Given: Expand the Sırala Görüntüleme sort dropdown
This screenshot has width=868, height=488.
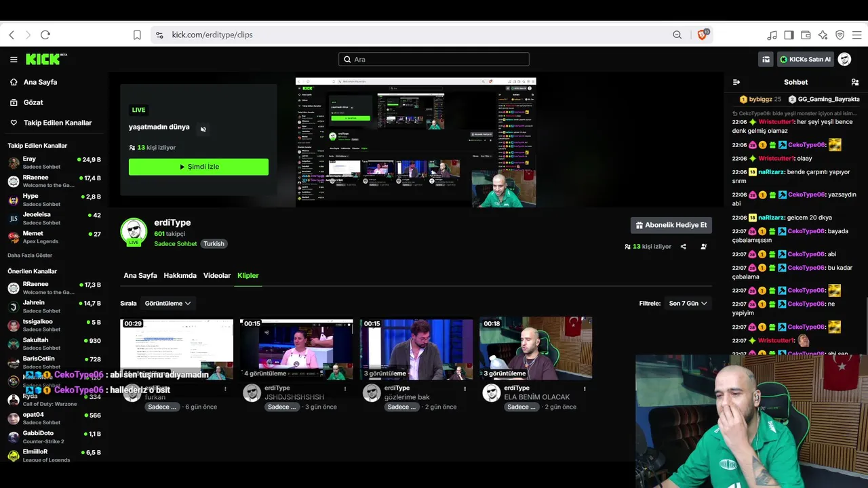Looking at the screenshot, I should [x=167, y=304].
